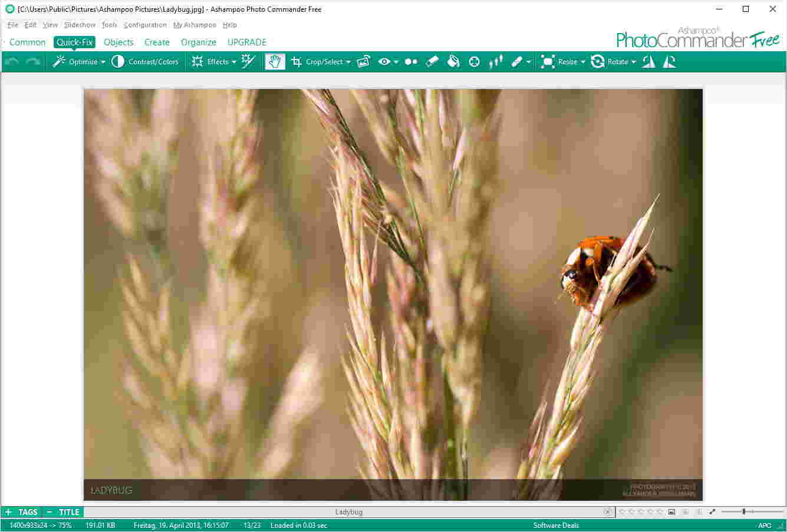Flip the image horizontally
This screenshot has height=532, width=787.
point(648,61)
